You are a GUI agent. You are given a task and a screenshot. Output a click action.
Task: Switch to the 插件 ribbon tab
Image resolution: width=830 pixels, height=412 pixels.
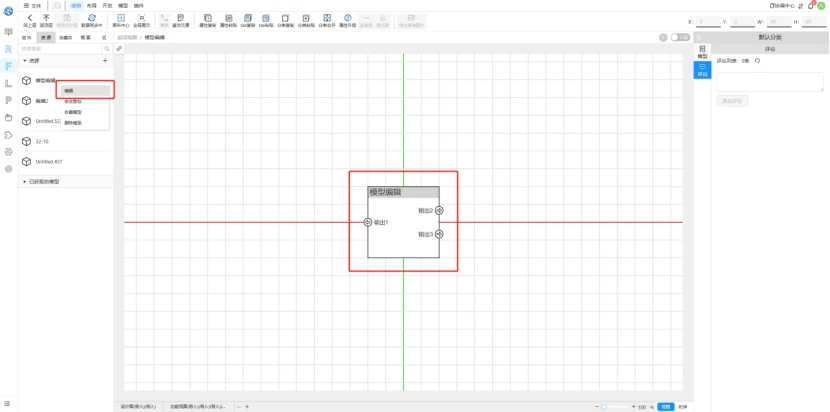point(138,5)
